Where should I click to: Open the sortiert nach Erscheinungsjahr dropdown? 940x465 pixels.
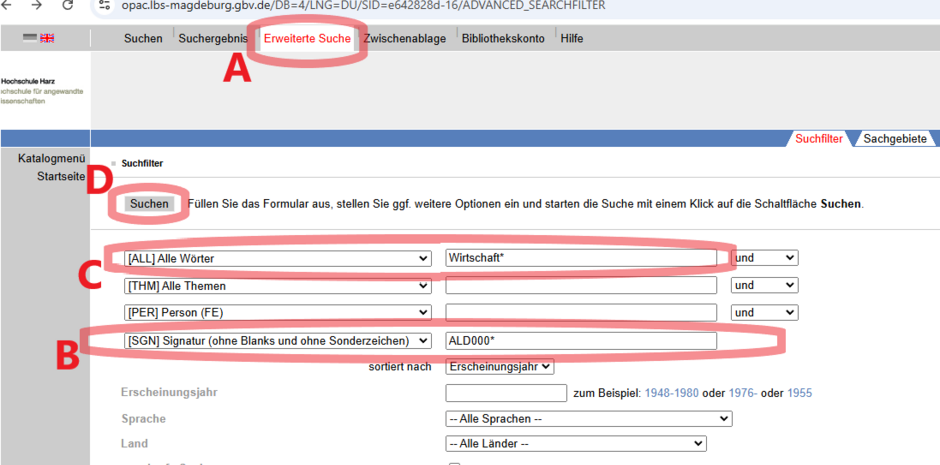pyautogui.click(x=500, y=366)
